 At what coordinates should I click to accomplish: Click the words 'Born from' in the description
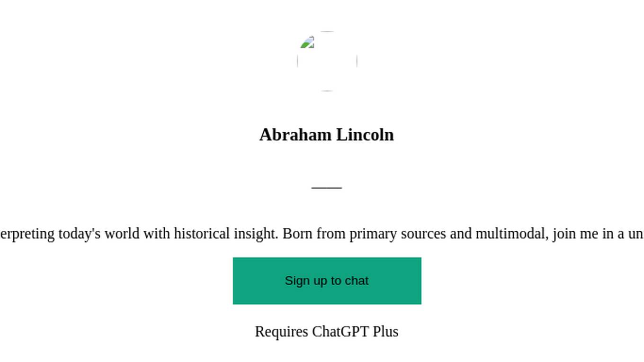pyautogui.click(x=314, y=234)
